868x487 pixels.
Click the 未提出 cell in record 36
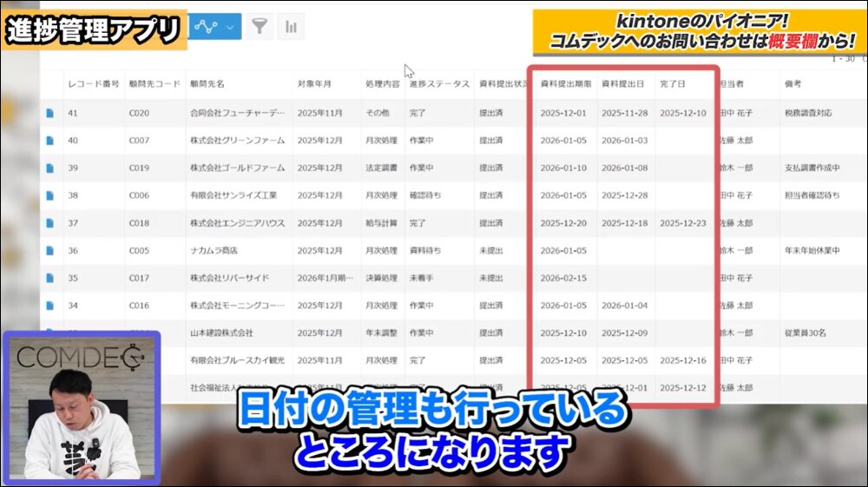(x=491, y=251)
